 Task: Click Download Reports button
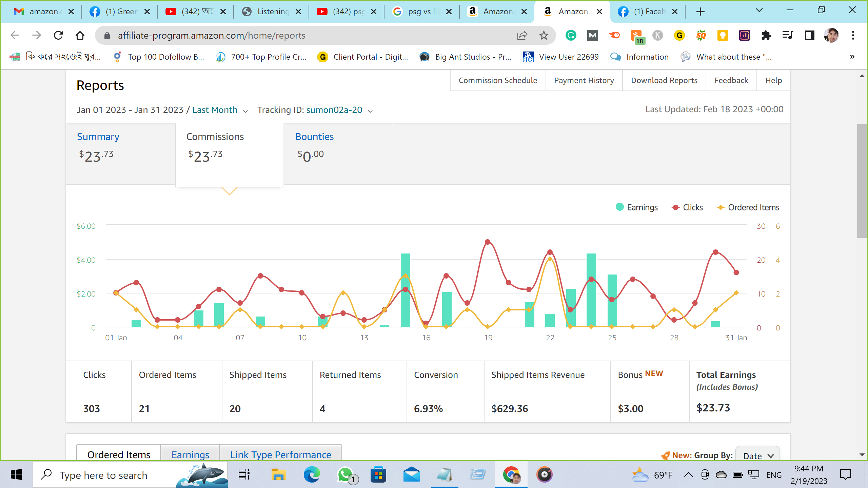664,80
